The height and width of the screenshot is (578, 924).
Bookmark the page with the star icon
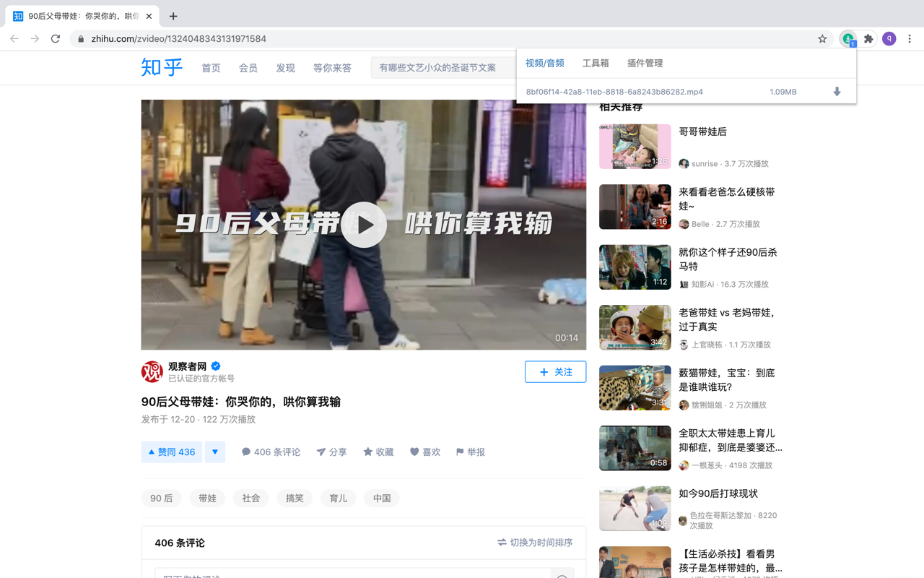[x=822, y=38]
